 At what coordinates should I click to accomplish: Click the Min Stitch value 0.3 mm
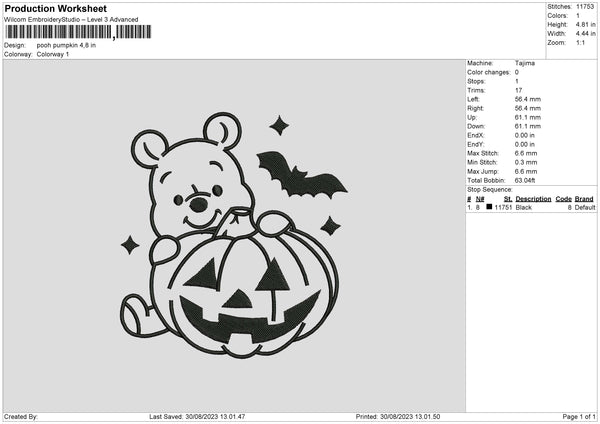pyautogui.click(x=526, y=162)
